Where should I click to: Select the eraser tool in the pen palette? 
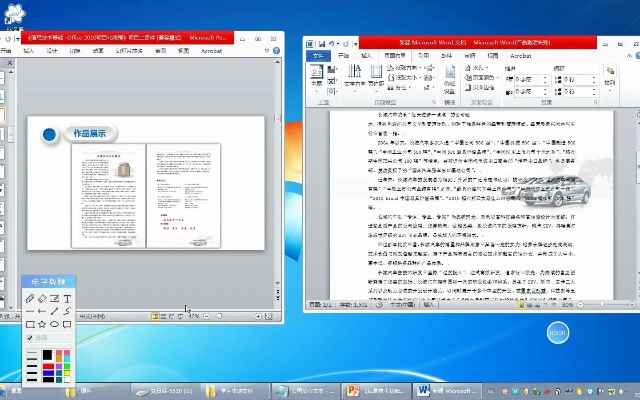tap(42, 298)
